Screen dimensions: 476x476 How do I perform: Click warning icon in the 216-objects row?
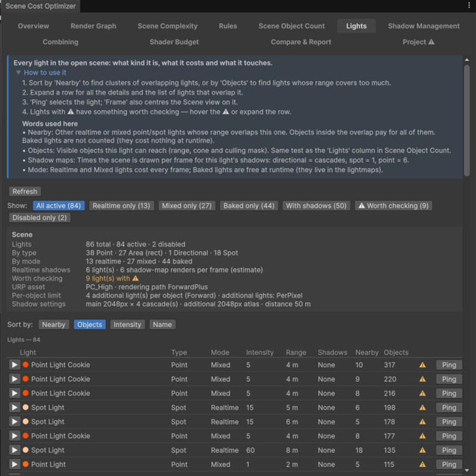click(x=422, y=393)
